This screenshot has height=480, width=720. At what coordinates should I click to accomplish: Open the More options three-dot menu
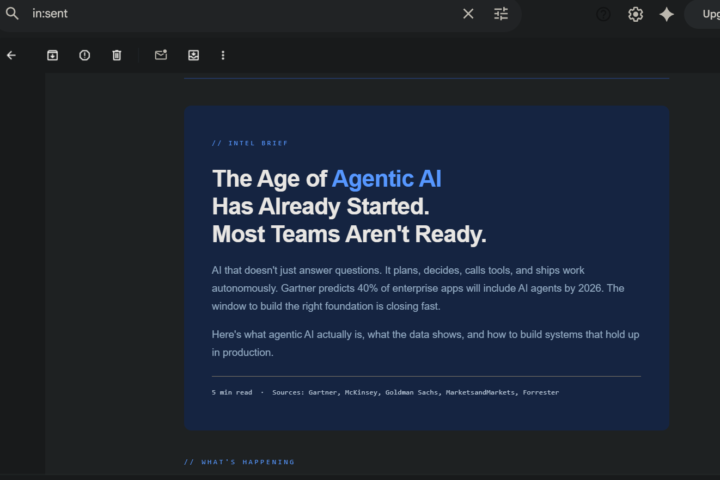tap(223, 56)
